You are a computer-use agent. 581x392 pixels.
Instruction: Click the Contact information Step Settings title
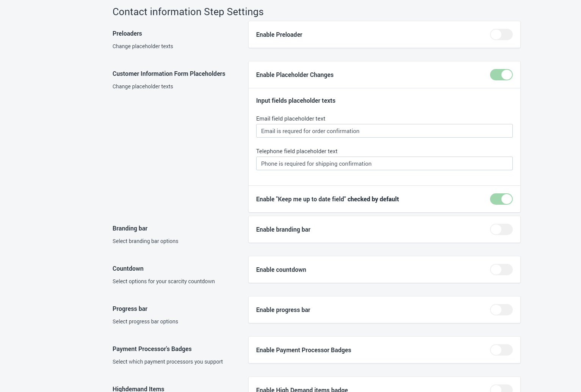coord(188,12)
